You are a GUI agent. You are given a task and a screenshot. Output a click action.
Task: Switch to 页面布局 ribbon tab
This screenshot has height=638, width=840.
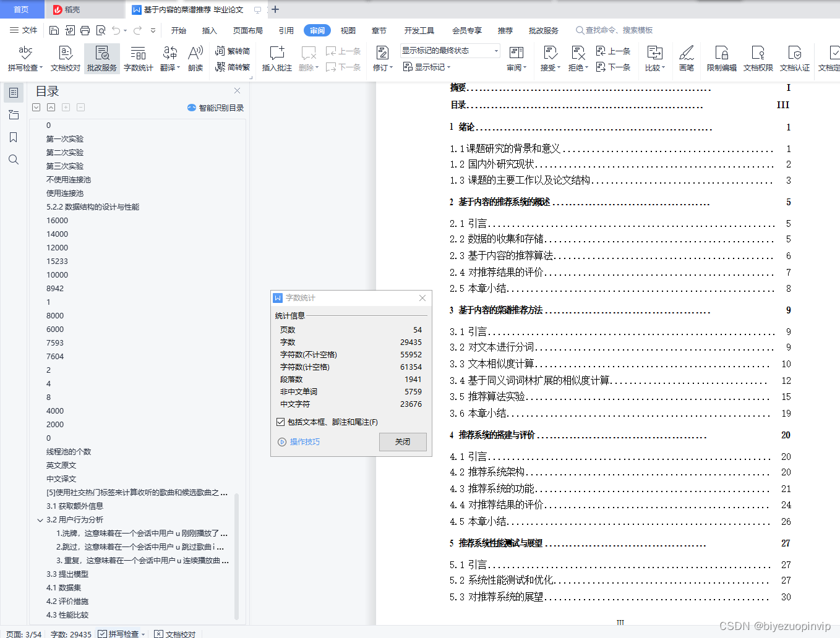coord(248,30)
